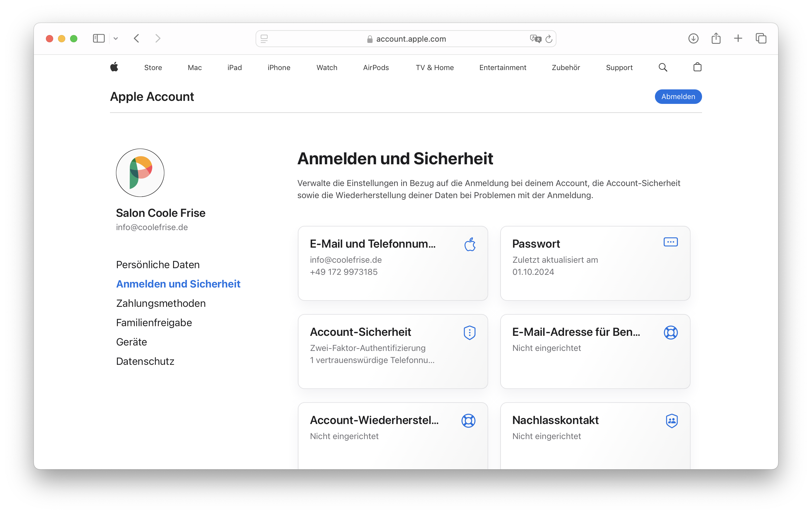The width and height of the screenshot is (812, 514).
Task: Open the shopping bag icon
Action: [697, 67]
